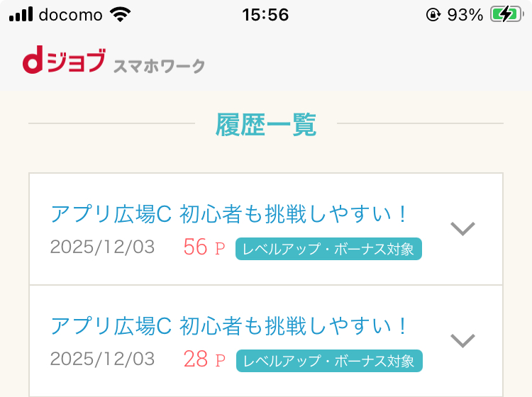532x397 pixels.
Task: Tap the Wi-Fi status icon
Action: click(121, 14)
